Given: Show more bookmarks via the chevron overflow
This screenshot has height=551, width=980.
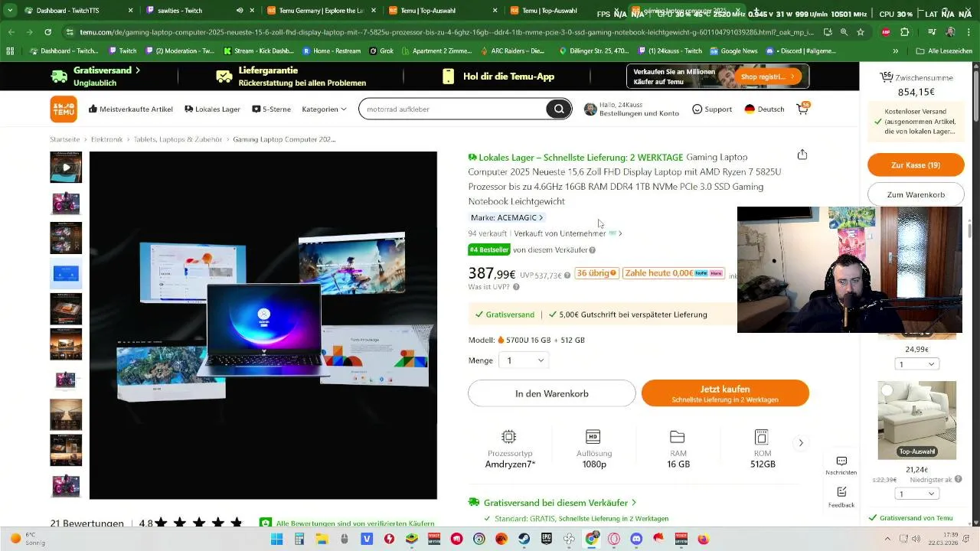Looking at the screenshot, I should pyautogui.click(x=896, y=51).
